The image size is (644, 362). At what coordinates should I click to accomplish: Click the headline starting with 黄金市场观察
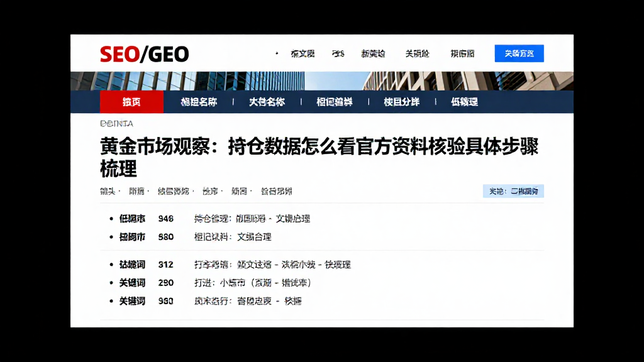click(319, 157)
